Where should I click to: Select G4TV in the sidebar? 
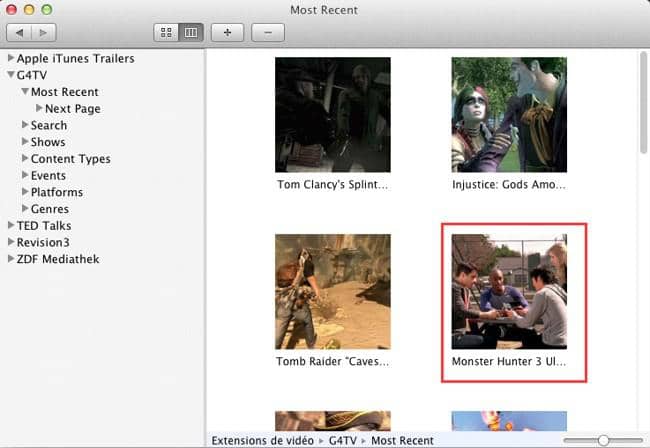[x=32, y=75]
